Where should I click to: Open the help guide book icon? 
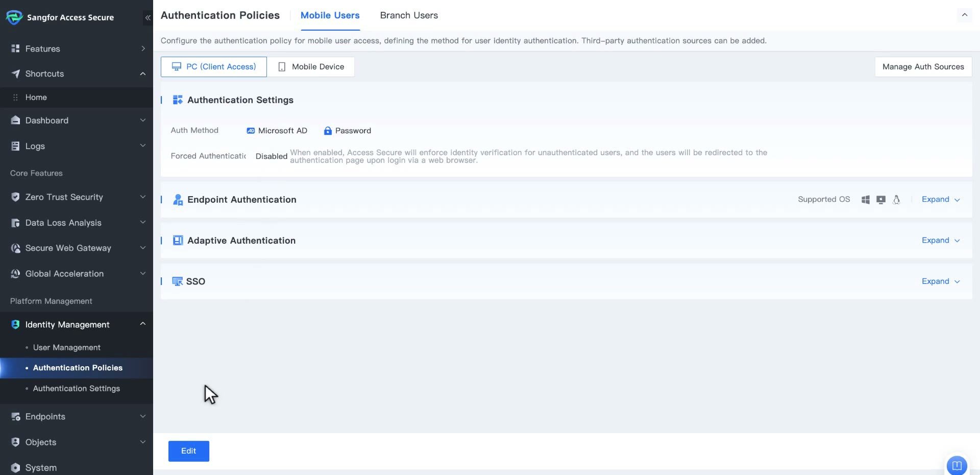pyautogui.click(x=957, y=466)
